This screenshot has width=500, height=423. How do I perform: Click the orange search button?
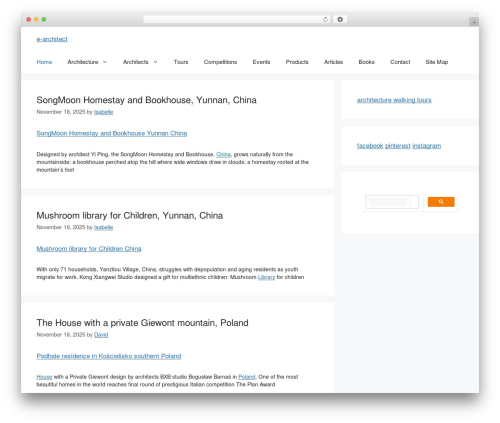(x=441, y=202)
